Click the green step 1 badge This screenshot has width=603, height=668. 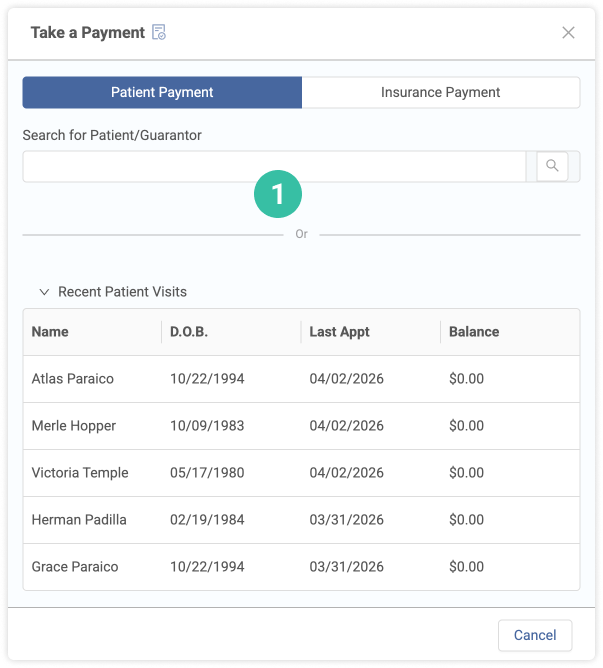(278, 194)
